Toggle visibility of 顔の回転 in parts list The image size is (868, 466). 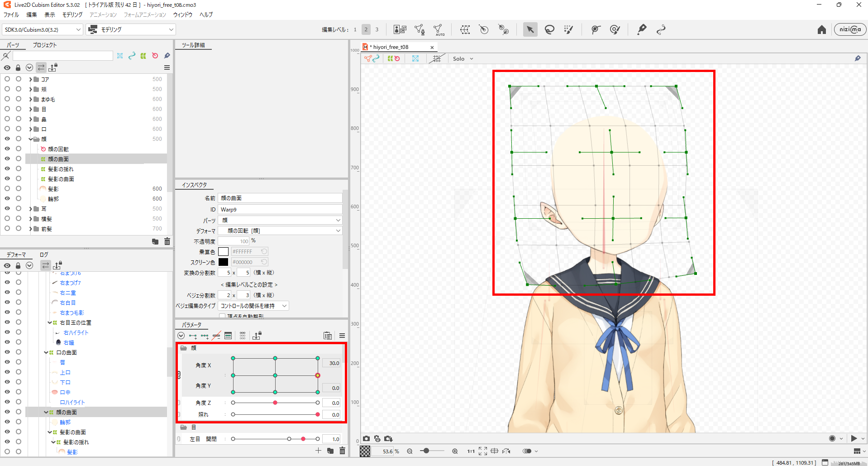pyautogui.click(x=7, y=149)
